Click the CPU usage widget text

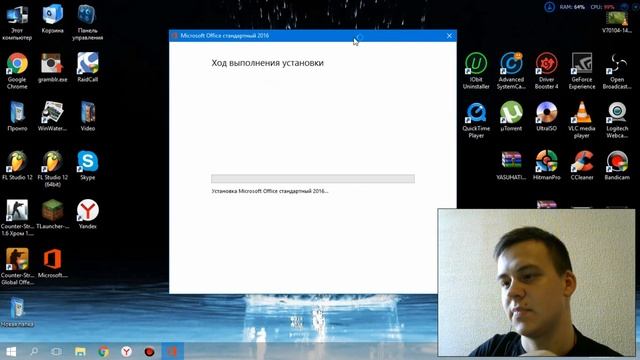coord(602,7)
